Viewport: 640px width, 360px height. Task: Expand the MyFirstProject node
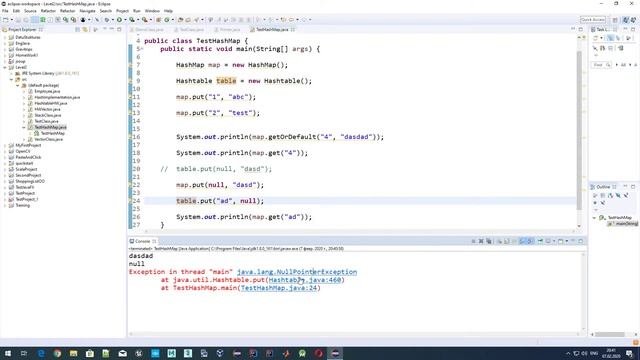click(5, 145)
